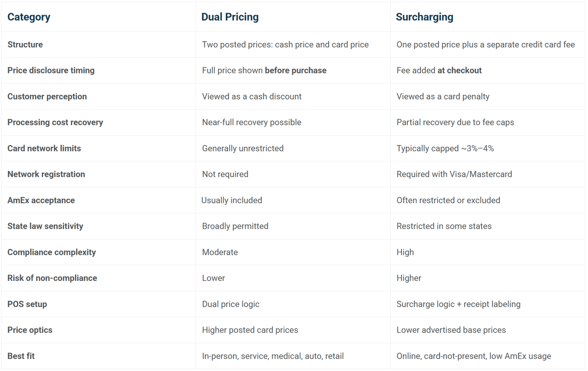Click the "Moderate" cell

coord(220,252)
